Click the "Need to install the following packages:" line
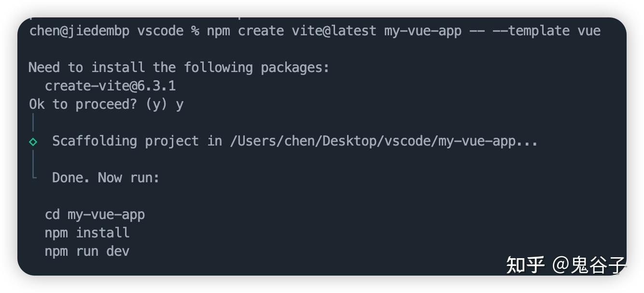This screenshot has width=644, height=293. (179, 67)
